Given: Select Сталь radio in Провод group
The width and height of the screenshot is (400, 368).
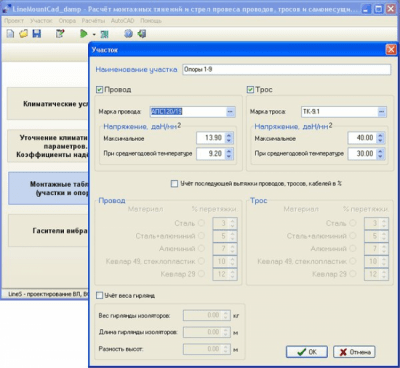Looking at the screenshot, I should [x=201, y=223].
